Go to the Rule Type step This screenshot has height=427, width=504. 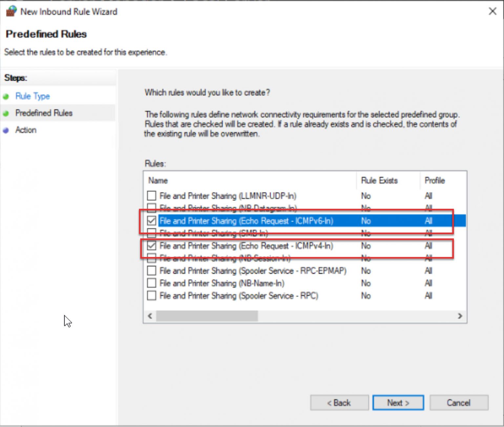[x=33, y=96]
